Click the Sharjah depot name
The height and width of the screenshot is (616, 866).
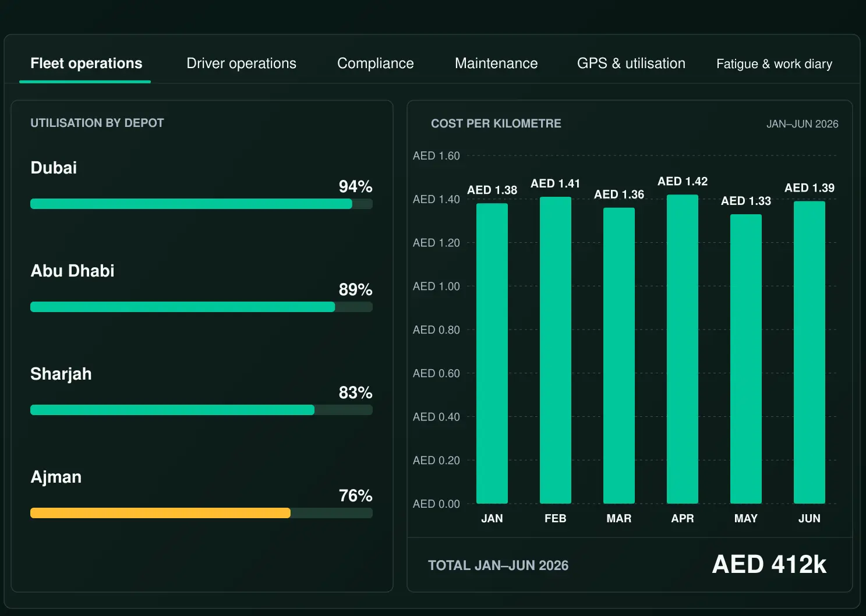[61, 374]
